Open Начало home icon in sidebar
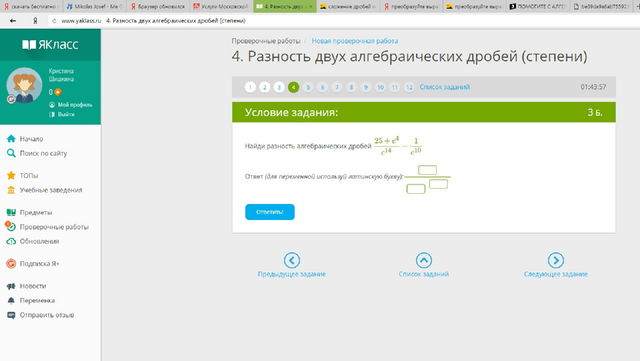Screen dimensions: 640x361 coord(11,139)
